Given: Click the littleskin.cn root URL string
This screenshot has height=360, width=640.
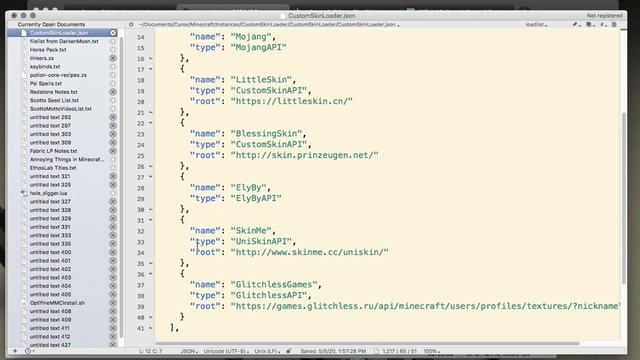Looking at the screenshot, I should coord(291,101).
